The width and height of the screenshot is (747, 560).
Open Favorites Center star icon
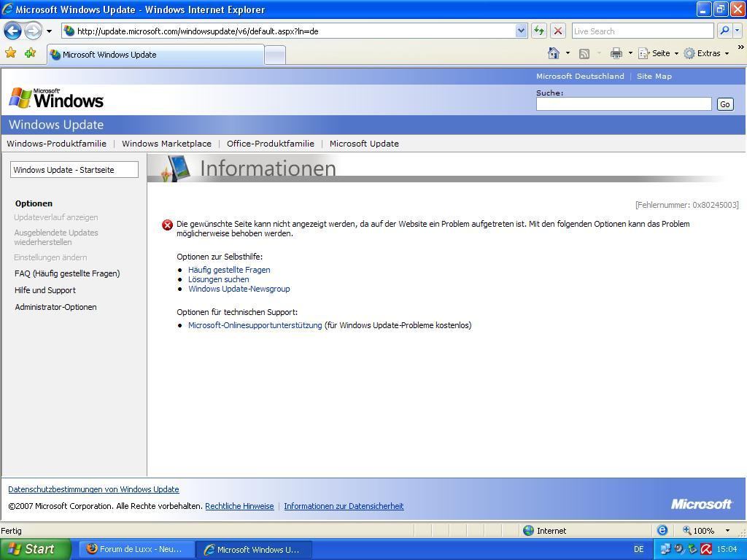10,52
